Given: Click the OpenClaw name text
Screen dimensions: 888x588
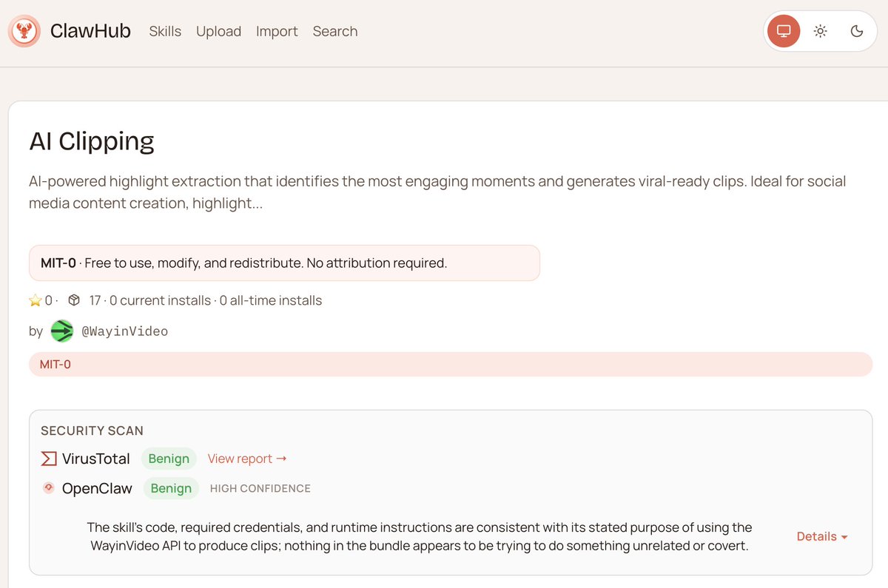Looking at the screenshot, I should pyautogui.click(x=97, y=488).
